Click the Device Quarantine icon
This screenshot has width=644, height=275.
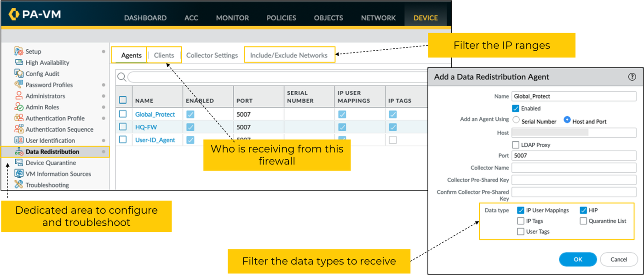pos(19,163)
